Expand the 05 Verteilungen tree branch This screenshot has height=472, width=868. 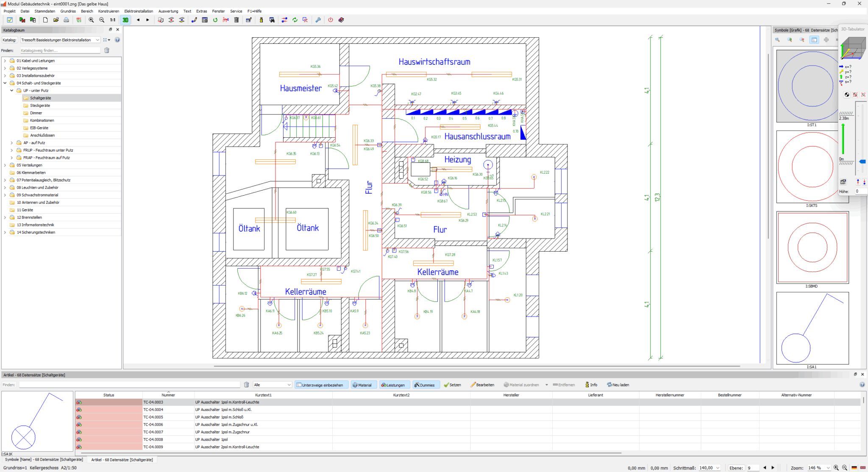[5, 165]
